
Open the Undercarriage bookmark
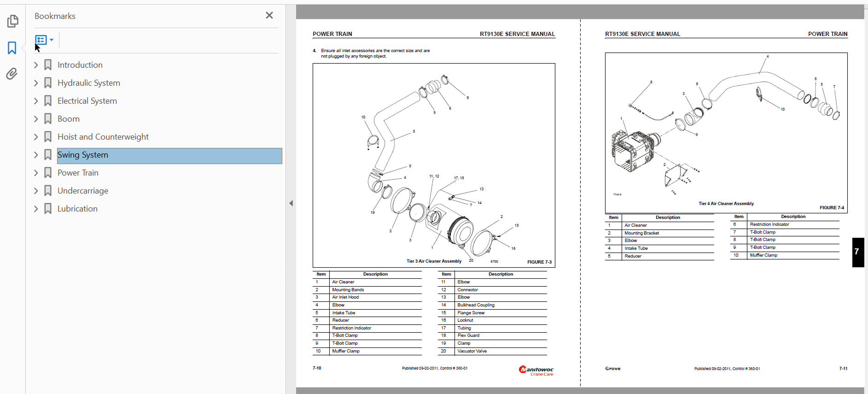[83, 191]
